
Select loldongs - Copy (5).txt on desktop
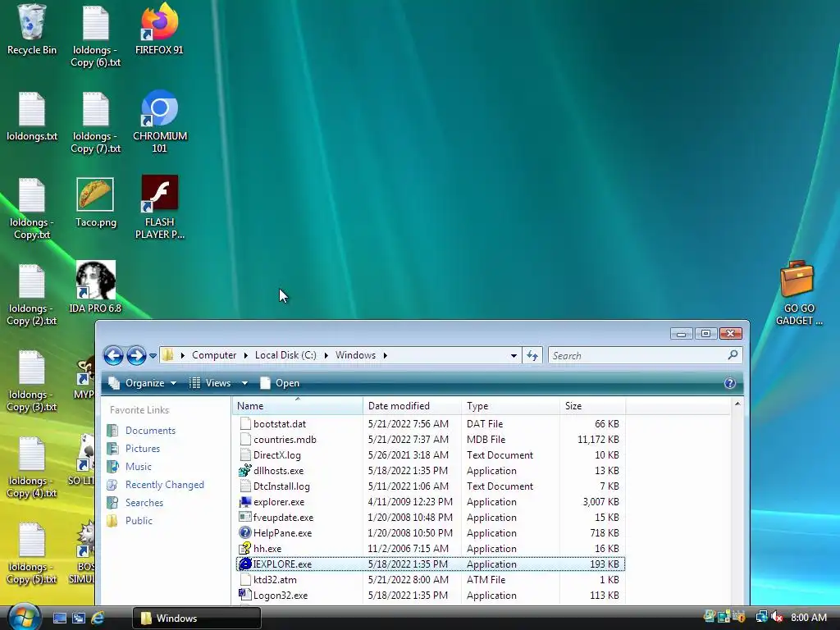tap(32, 554)
